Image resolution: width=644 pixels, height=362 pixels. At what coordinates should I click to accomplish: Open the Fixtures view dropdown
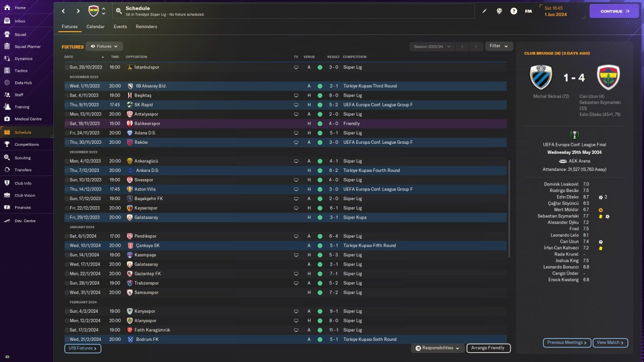click(104, 46)
